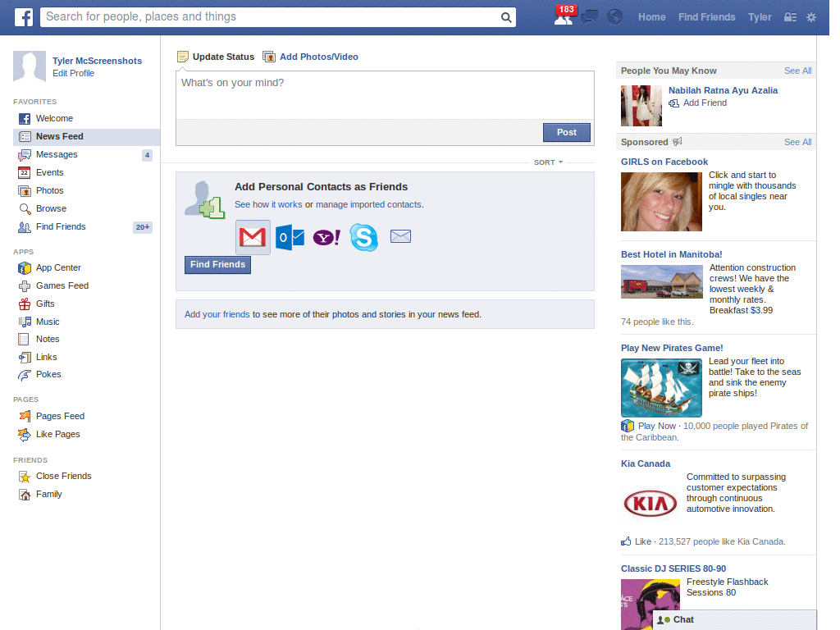The height and width of the screenshot is (630, 840).
Task: Open Tyler McScreenshots profile name link
Action: coord(97,61)
